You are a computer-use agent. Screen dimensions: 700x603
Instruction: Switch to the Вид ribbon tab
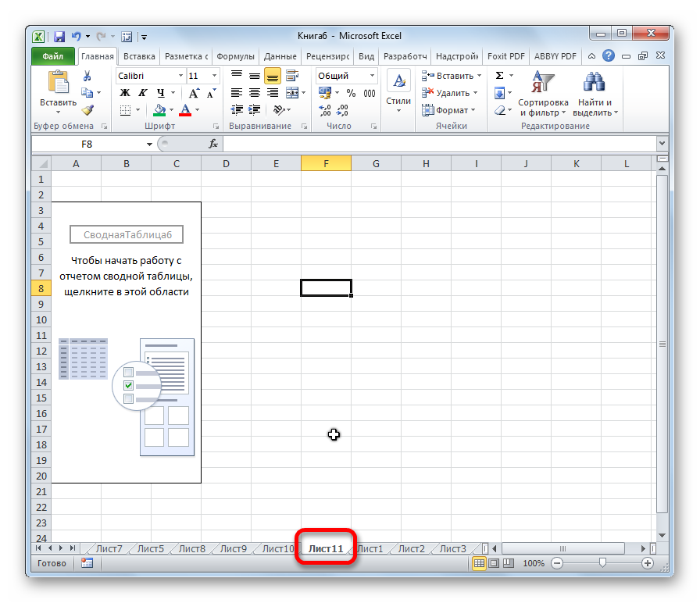tap(366, 56)
